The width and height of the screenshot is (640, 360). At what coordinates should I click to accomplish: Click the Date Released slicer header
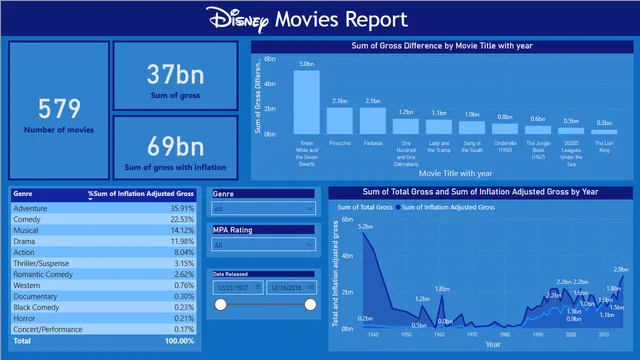tap(264, 274)
